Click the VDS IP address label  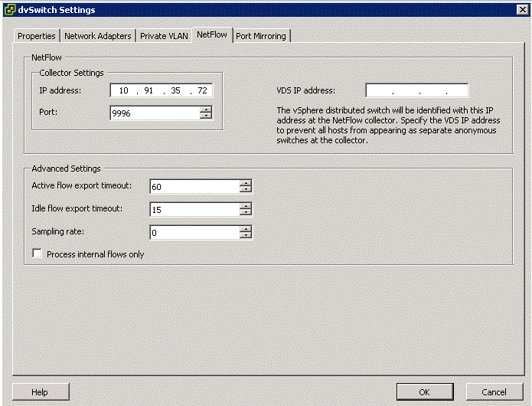tap(305, 90)
